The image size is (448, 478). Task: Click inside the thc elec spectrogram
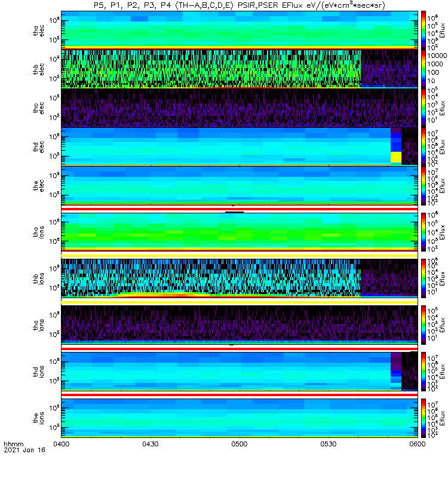coord(240,108)
